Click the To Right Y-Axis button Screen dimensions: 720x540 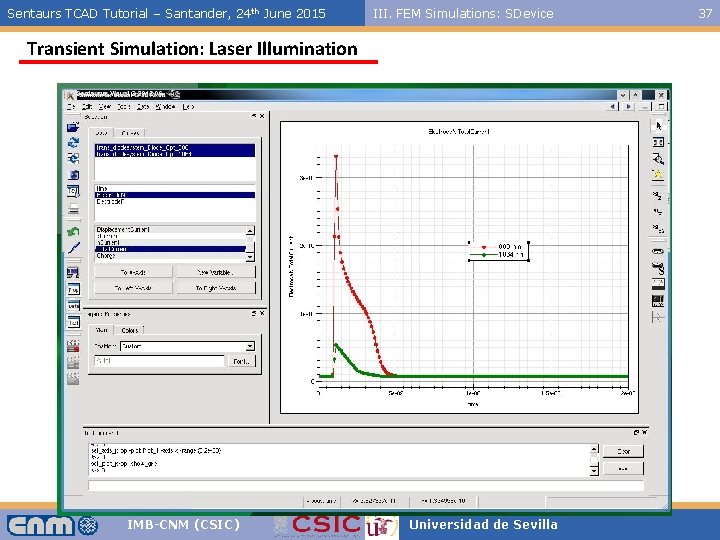pos(216,288)
